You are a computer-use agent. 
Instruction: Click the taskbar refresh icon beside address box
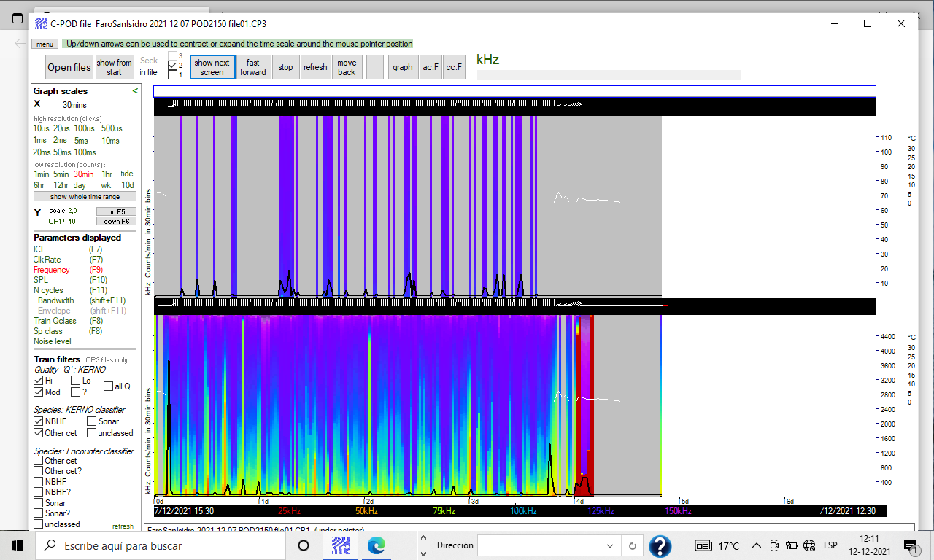(632, 545)
